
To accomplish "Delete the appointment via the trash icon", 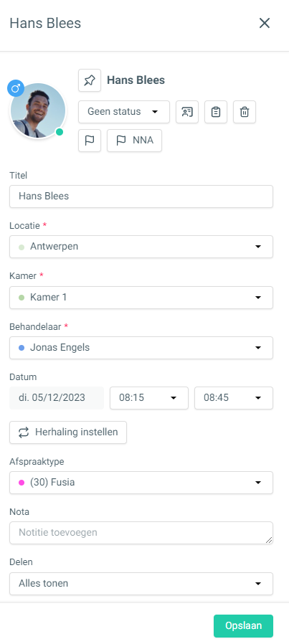I will (x=245, y=112).
